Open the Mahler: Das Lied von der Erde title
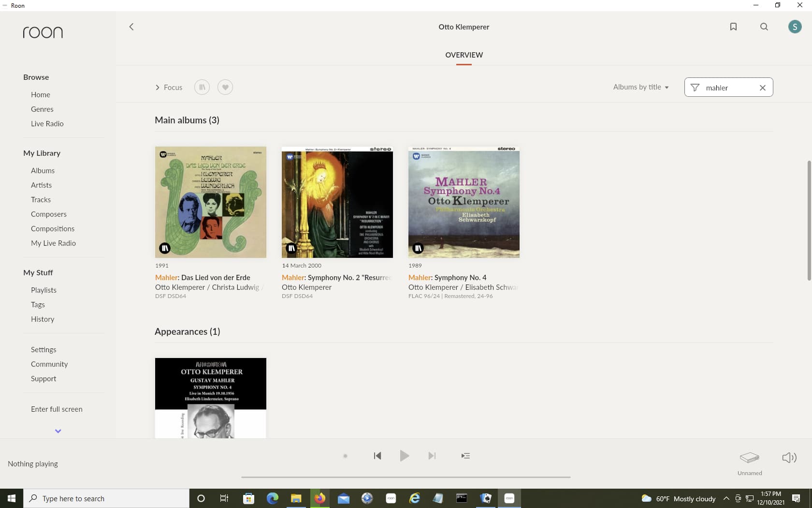 point(203,277)
